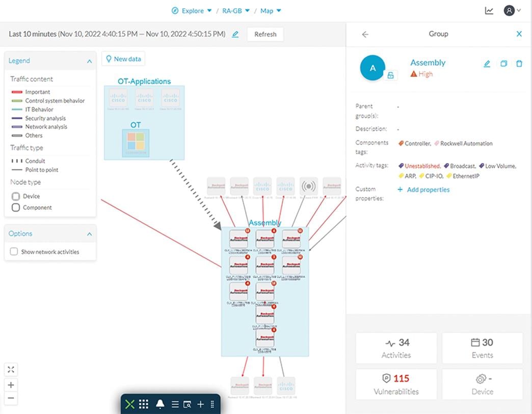Delete the Assembly group with the trash icon
The image size is (532, 414).
click(x=519, y=63)
